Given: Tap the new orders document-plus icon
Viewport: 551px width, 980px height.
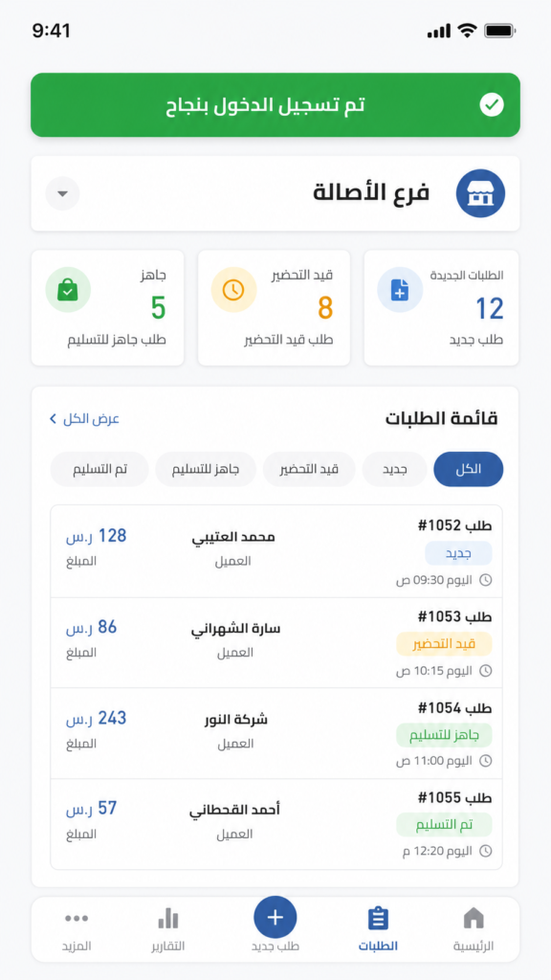Looking at the screenshot, I should point(400,289).
